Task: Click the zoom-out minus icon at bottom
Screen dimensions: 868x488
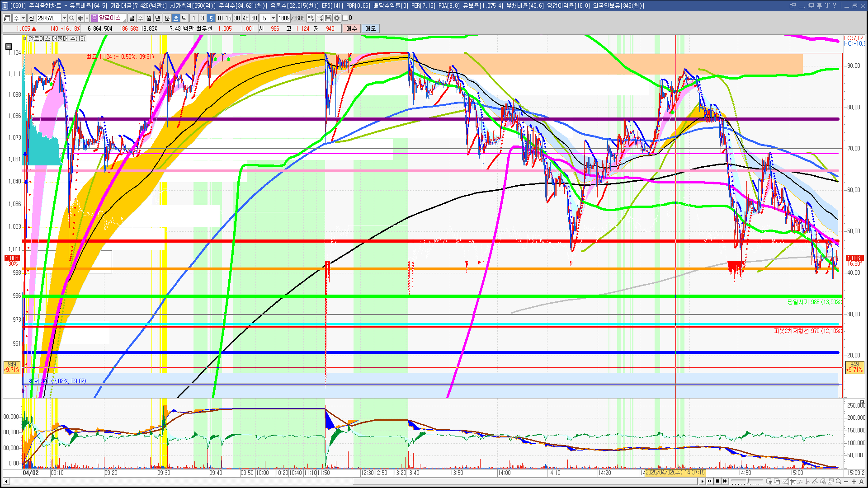Action: tap(846, 481)
